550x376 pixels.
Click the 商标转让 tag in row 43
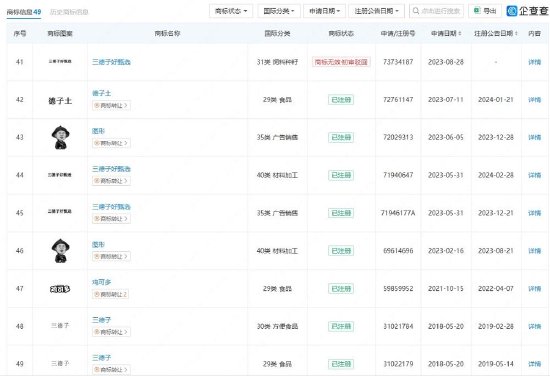(111, 143)
